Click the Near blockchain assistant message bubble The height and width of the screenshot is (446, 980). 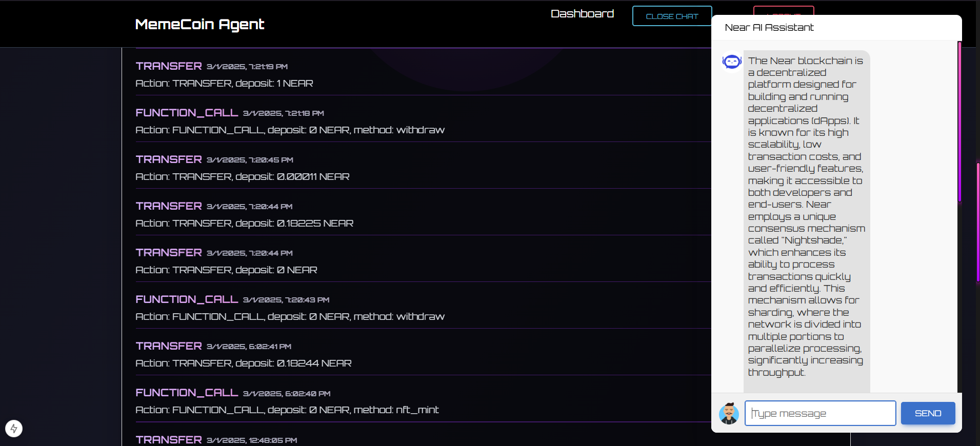pos(807,220)
